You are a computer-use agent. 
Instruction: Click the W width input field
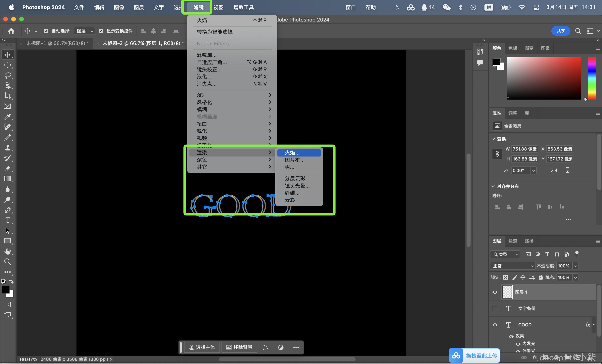pos(524,149)
